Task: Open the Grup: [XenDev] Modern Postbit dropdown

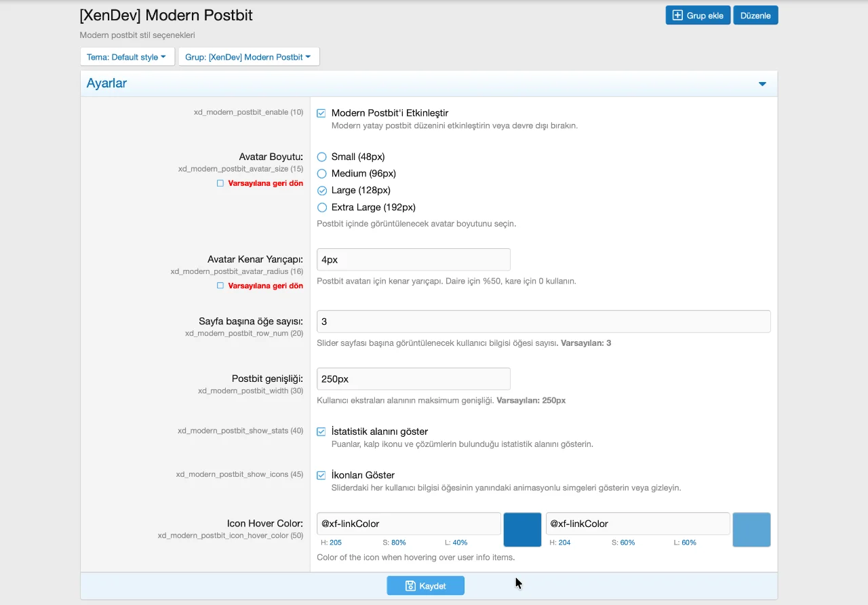Action: 248,57
